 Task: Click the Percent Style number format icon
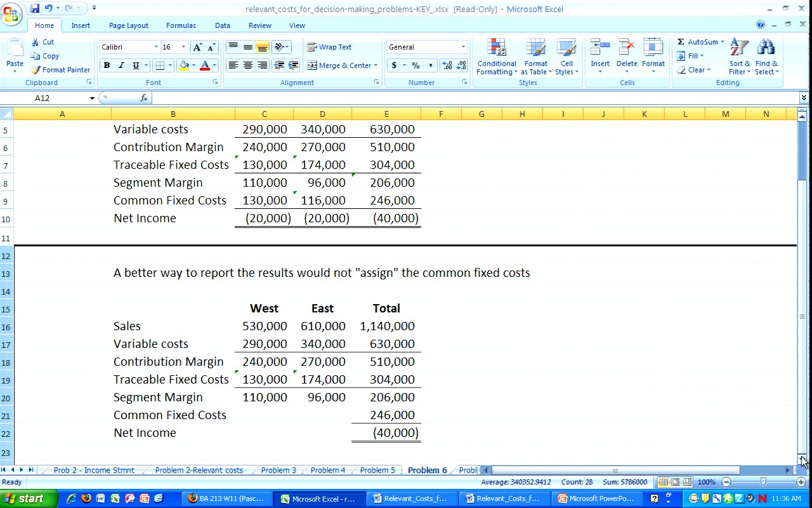tap(416, 65)
